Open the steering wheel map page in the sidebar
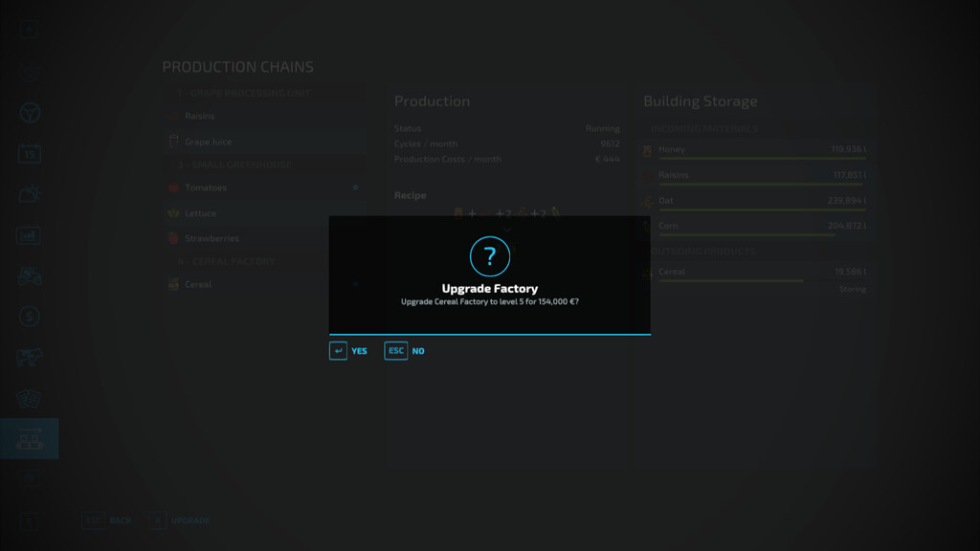 30,113
